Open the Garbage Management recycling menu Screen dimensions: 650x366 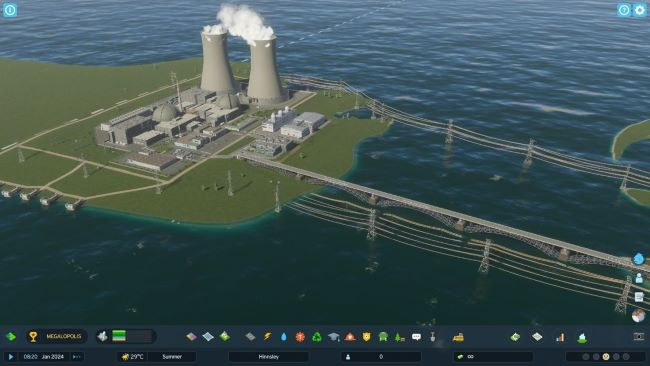tap(317, 337)
